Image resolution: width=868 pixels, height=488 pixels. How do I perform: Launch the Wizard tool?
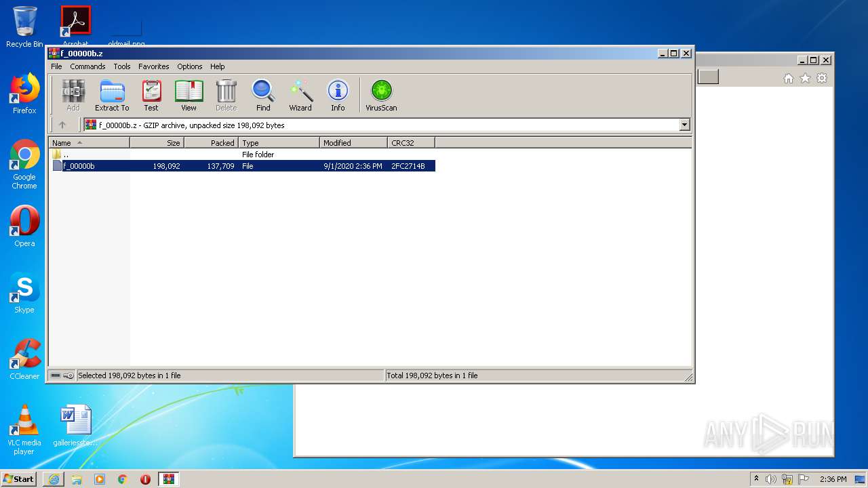(x=300, y=96)
